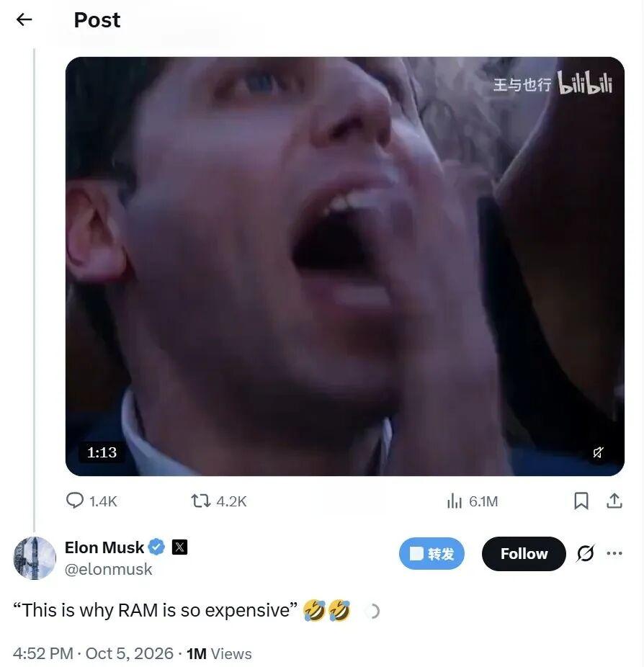Screen dimensions: 644x667
Task: Bookmark this post
Action: click(581, 501)
